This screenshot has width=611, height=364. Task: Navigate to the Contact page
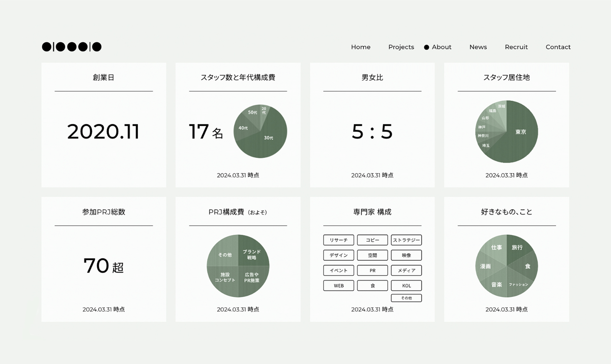[x=558, y=47]
